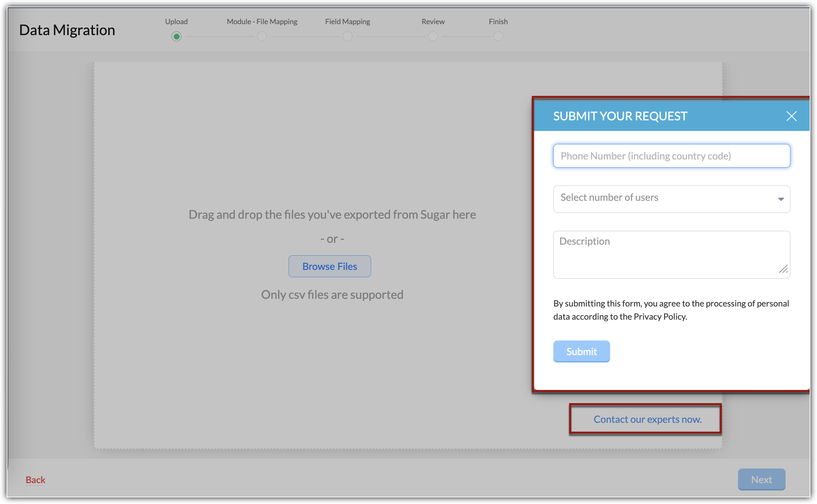The image size is (817, 504).
Task: Click the Finish step circle
Action: click(x=498, y=37)
